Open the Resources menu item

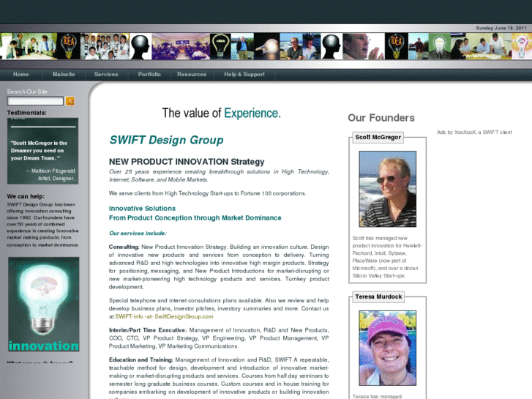(192, 75)
